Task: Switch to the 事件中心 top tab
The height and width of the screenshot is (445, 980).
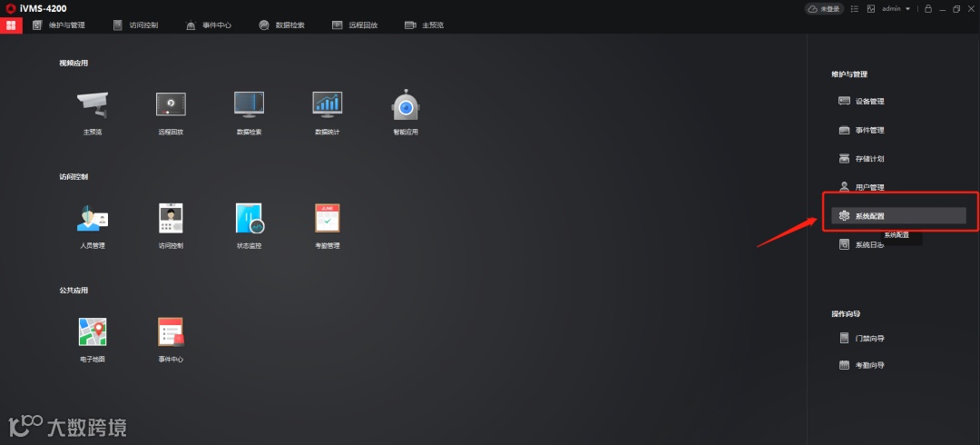Action: [209, 25]
